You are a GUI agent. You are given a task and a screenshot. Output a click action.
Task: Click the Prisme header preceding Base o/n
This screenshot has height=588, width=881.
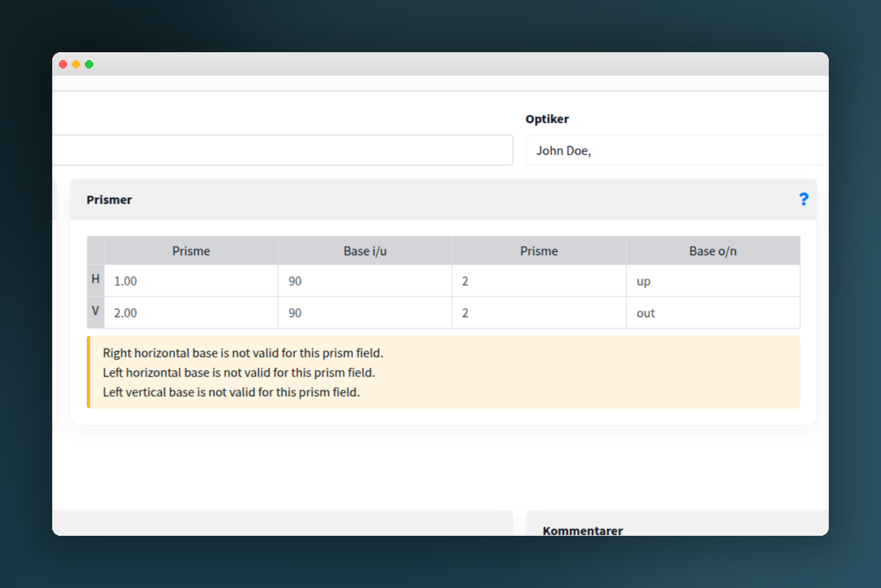539,251
